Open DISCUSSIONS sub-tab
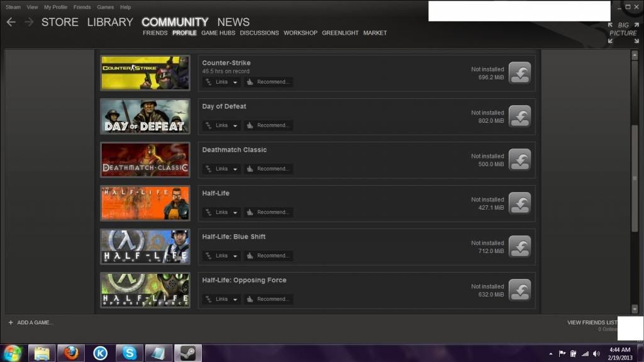This screenshot has height=362, width=644. 259,33
